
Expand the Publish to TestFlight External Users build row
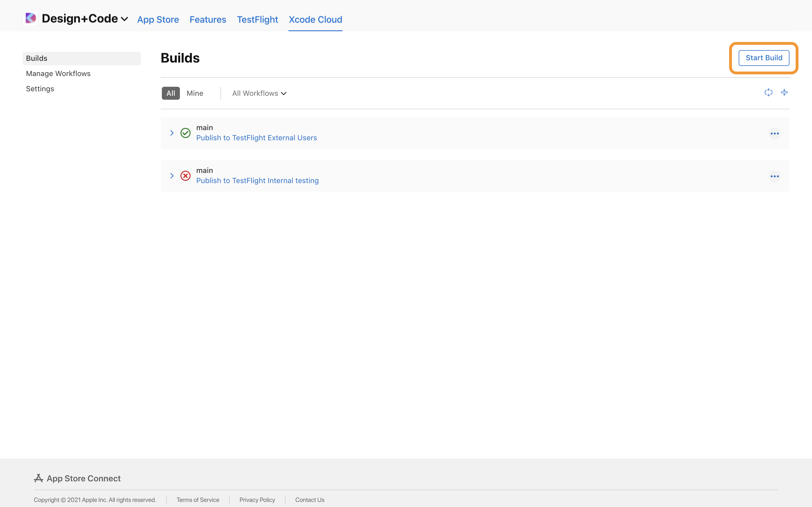click(x=172, y=133)
